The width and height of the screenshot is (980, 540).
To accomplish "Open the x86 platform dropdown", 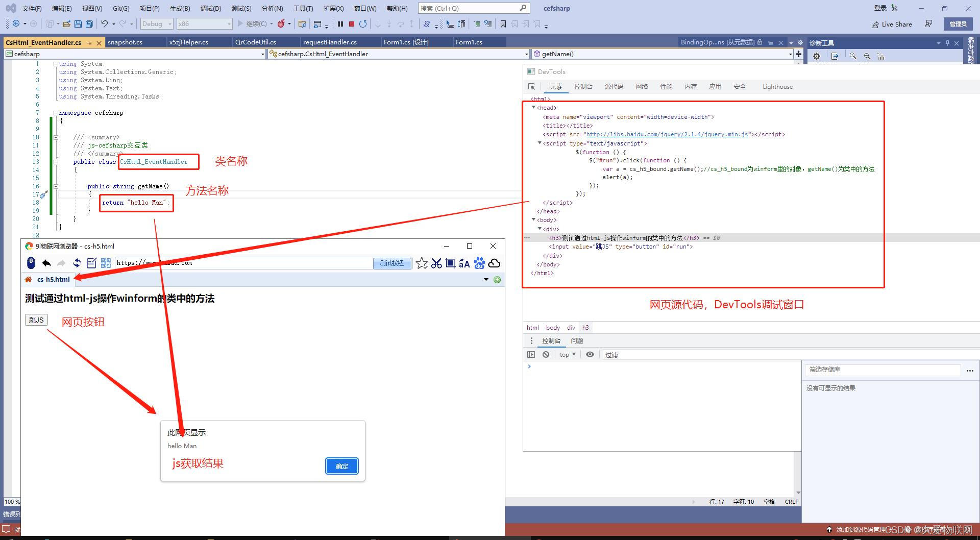I will click(204, 23).
